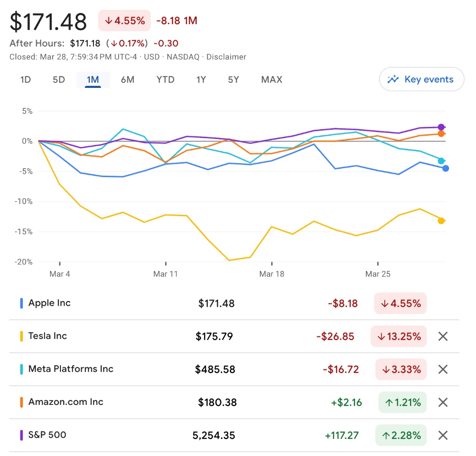The height and width of the screenshot is (456, 476).
Task: Remove Amazon.com Inc comparison row
Action: (x=443, y=402)
